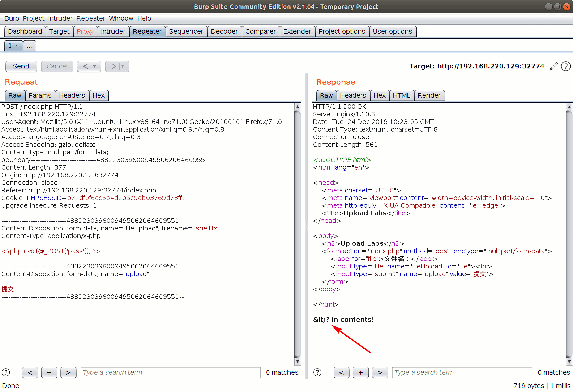The image size is (573, 392).
Task: Open Repeater help question-mark icon beside Target
Action: pyautogui.click(x=566, y=66)
